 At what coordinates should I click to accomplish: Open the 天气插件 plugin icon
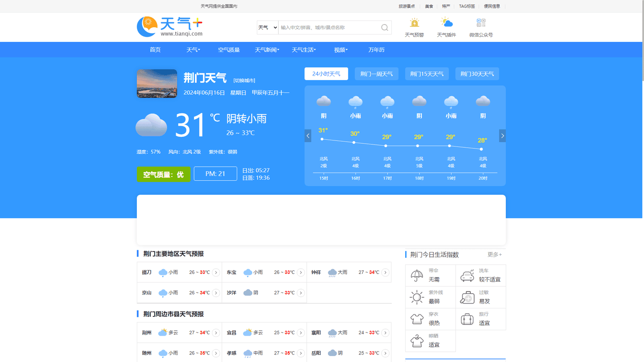(x=446, y=22)
